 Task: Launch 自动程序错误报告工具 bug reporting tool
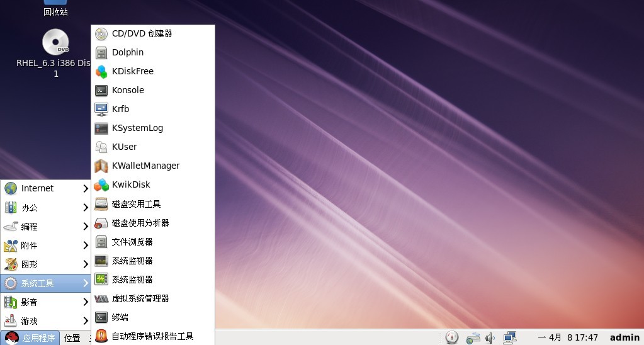(153, 336)
